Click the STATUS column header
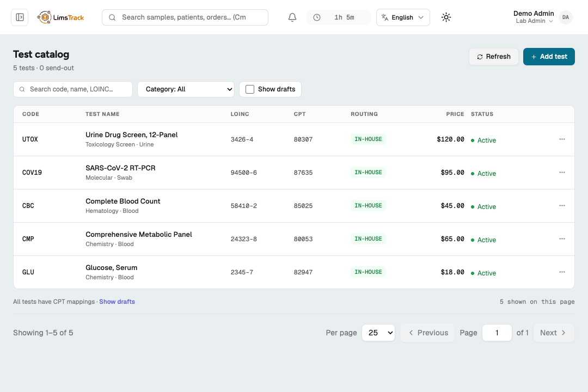588x392 pixels. click(x=482, y=114)
